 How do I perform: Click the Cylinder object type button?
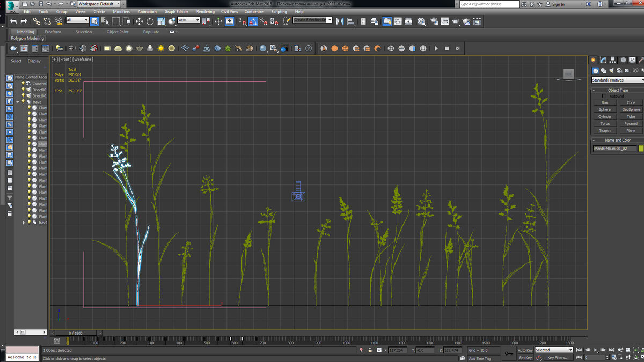pos(605,116)
